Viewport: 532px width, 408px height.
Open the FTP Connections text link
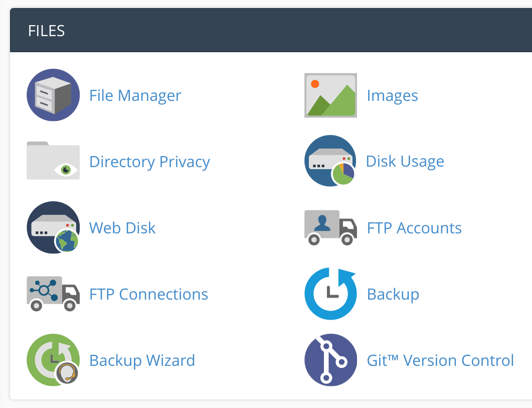pyautogui.click(x=148, y=294)
